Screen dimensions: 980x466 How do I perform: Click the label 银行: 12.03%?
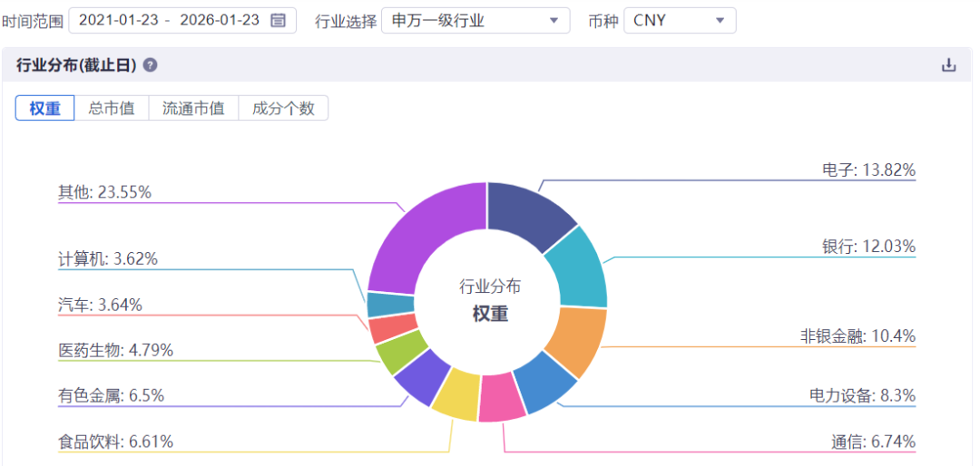pyautogui.click(x=868, y=246)
